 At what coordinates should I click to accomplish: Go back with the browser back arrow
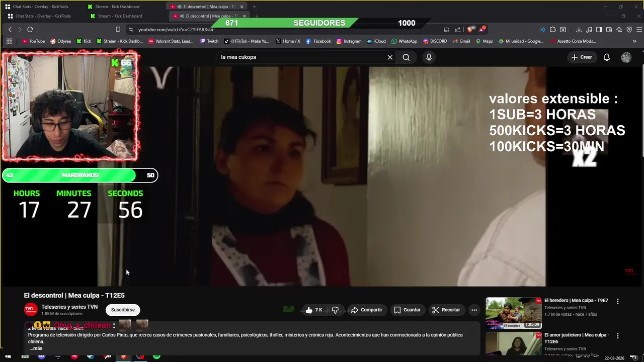coord(10,30)
